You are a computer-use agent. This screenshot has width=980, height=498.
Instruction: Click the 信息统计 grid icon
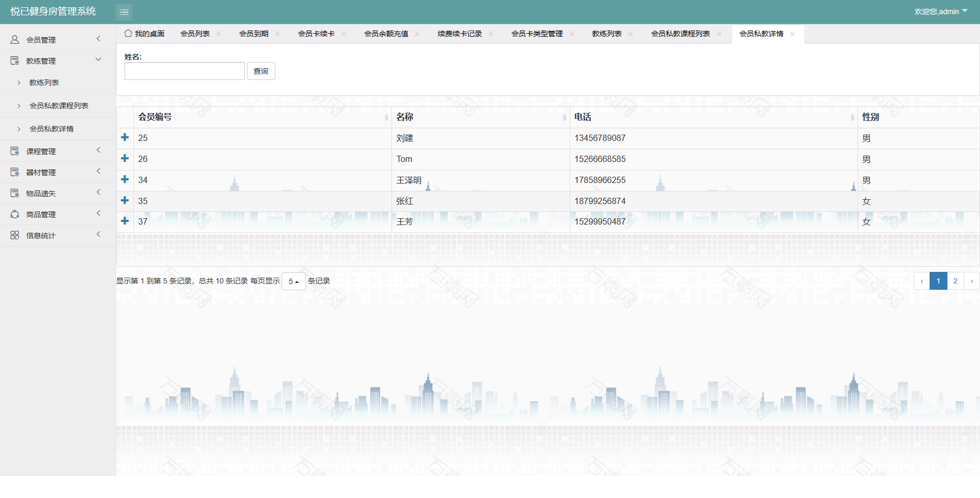(15, 235)
